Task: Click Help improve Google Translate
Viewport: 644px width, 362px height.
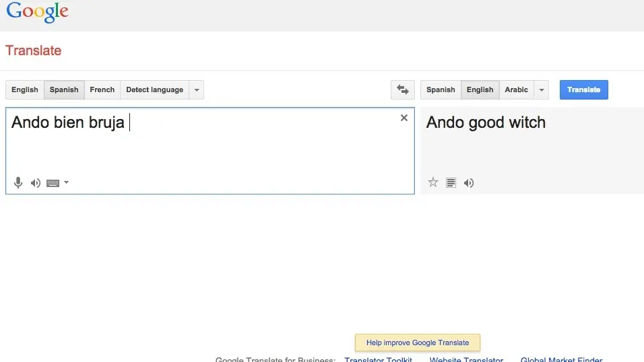Action: pos(417,342)
